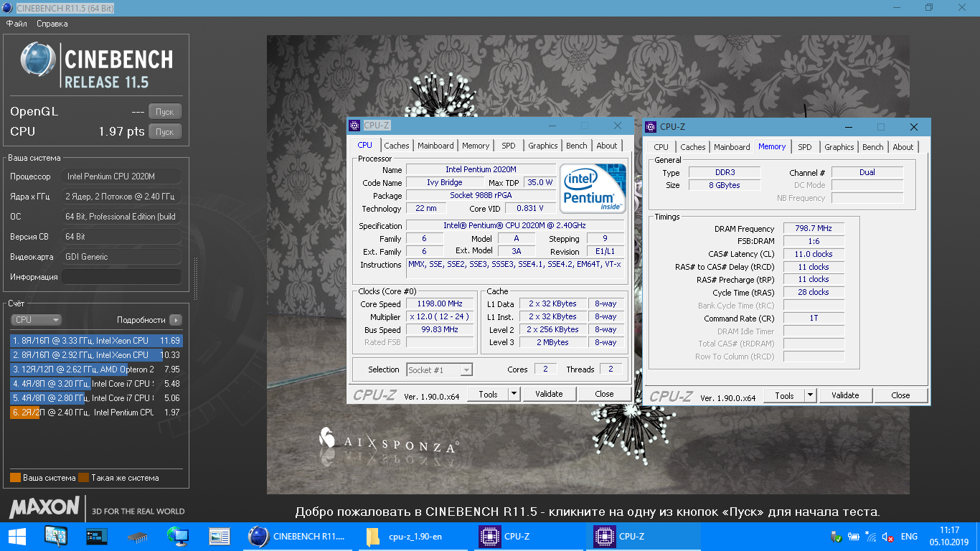This screenshot has height=551, width=980.
Task: Open the chip-shaped taskbar icon
Action: (137, 536)
